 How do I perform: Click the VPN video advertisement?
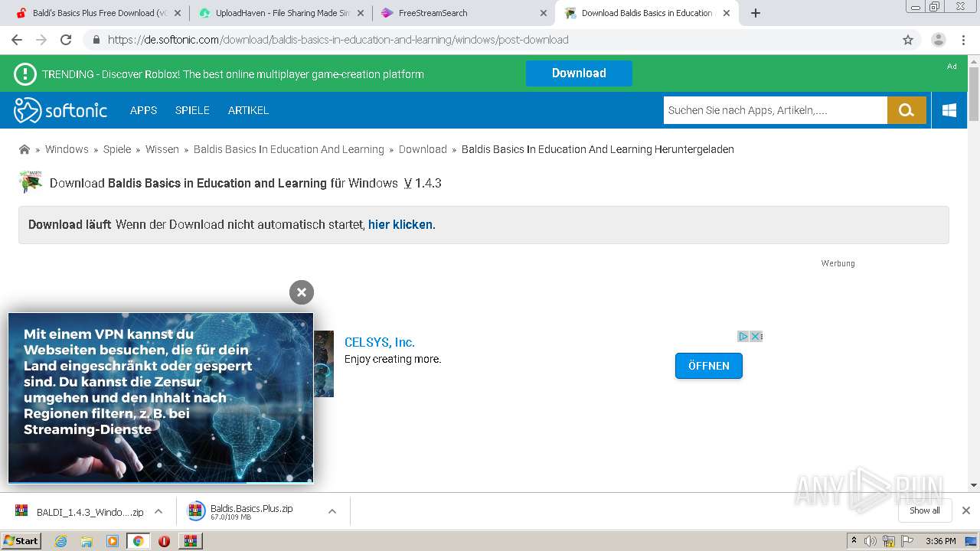coord(161,398)
